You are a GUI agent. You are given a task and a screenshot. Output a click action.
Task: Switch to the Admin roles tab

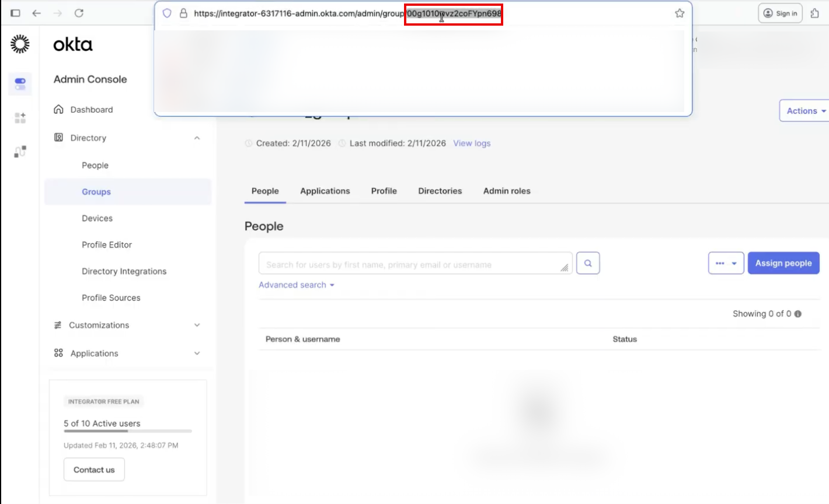[507, 191]
